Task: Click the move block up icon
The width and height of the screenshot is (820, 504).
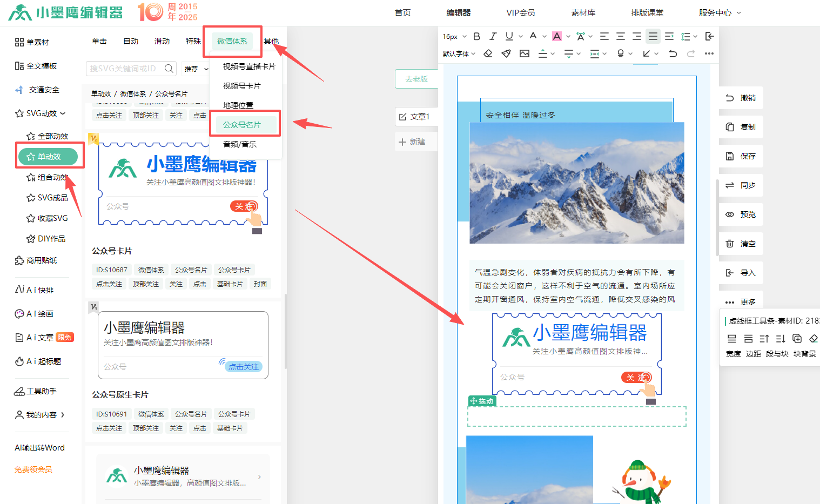Action: click(x=764, y=339)
